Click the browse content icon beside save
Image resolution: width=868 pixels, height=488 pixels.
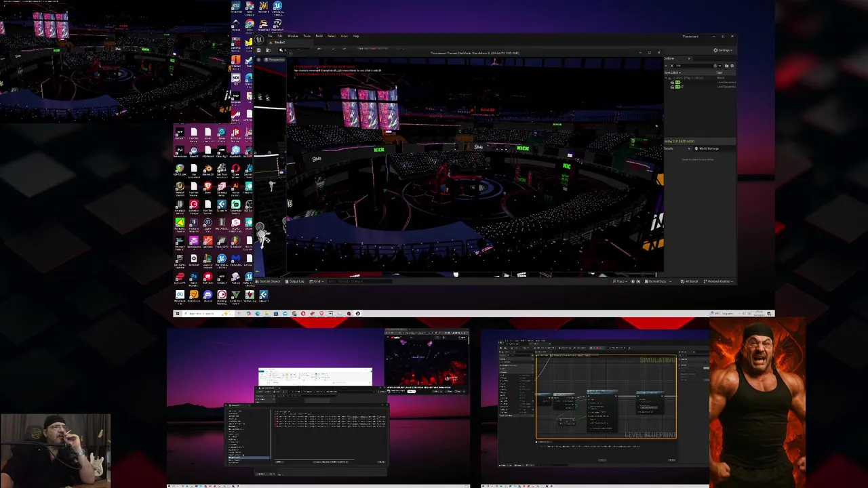click(269, 50)
